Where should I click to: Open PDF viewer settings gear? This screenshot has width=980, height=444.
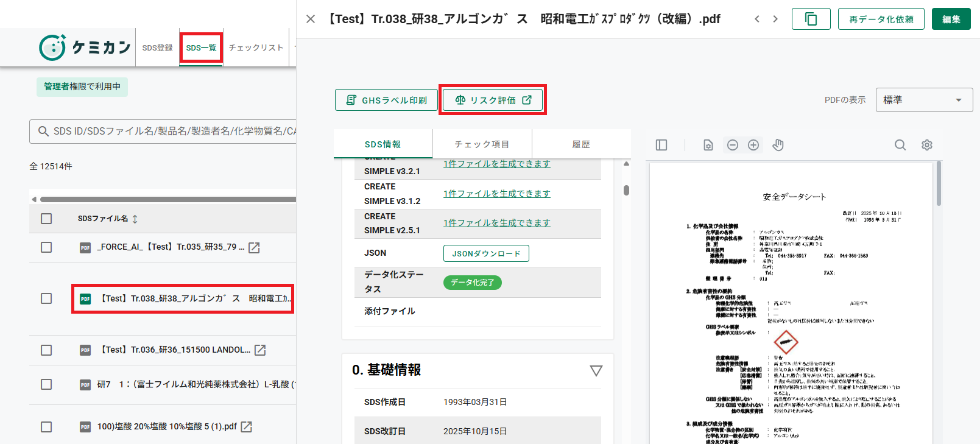927,145
